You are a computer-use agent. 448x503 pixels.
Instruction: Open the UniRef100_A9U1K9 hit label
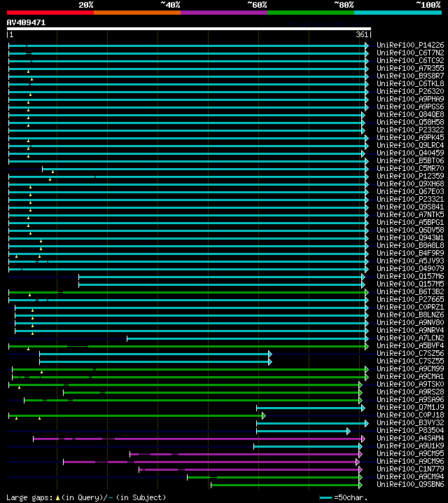click(x=410, y=446)
